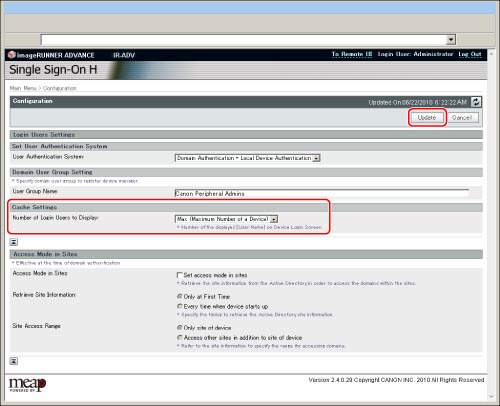Go to Main Menu breadcrumb link

[x=23, y=88]
